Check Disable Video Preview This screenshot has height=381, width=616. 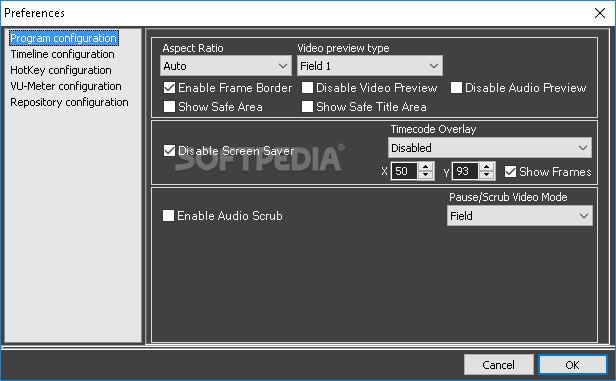(x=307, y=88)
